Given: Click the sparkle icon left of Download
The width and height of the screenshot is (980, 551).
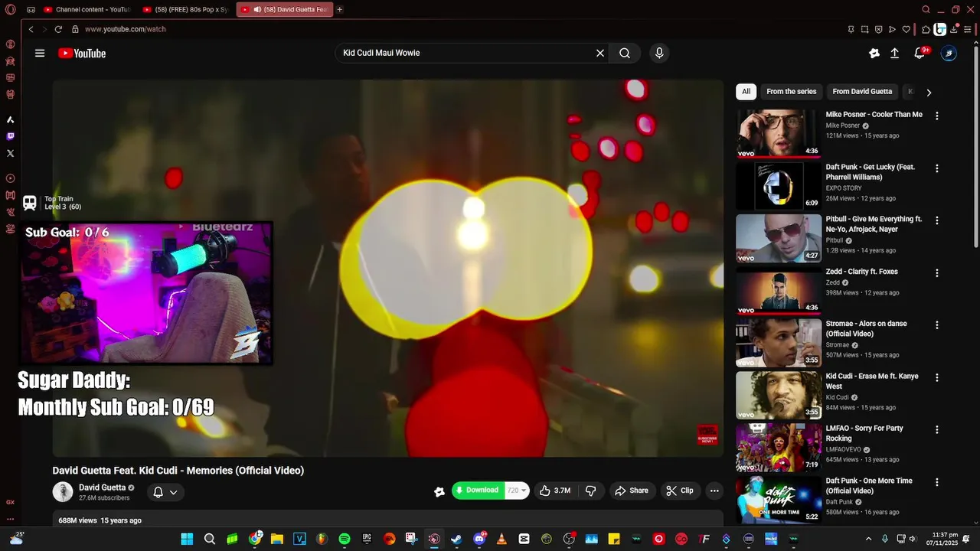Looking at the screenshot, I should click(x=439, y=491).
